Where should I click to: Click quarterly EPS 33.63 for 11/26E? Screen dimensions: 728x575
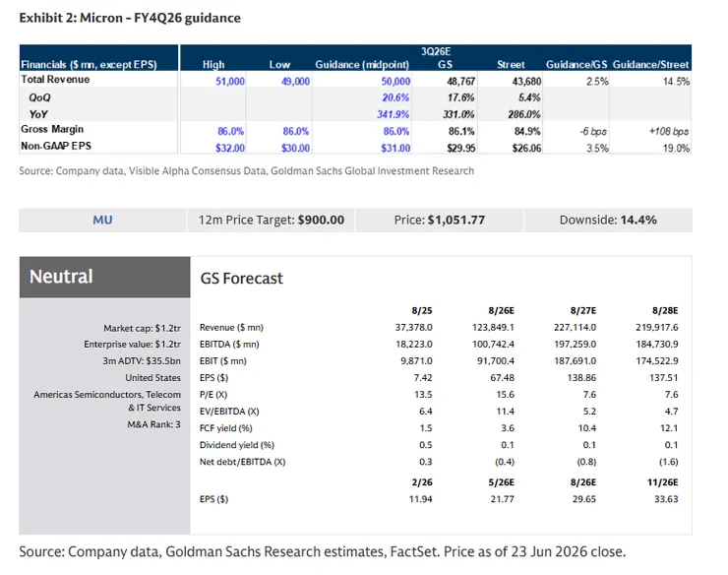[666, 499]
